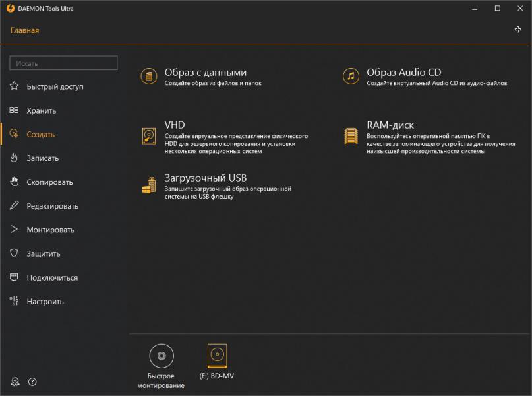This screenshot has height=396, width=532.
Task: Click the RAM-диск memory icon
Action: [x=351, y=135]
